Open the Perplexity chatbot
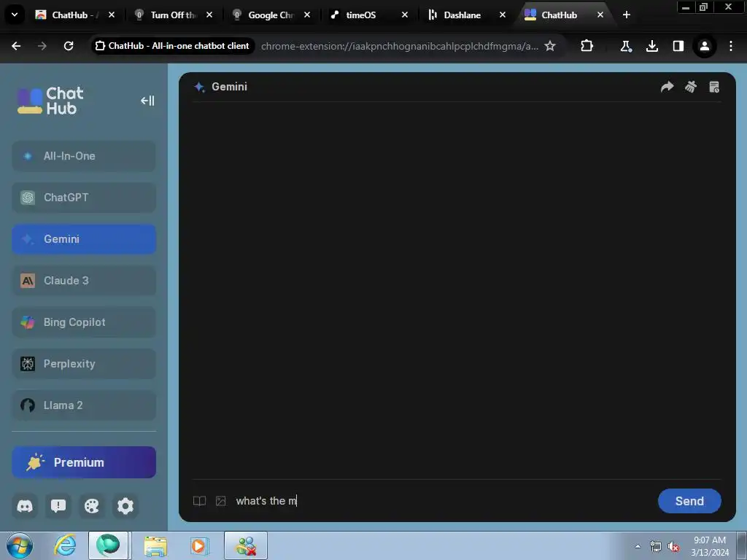The image size is (747, 560). click(84, 364)
